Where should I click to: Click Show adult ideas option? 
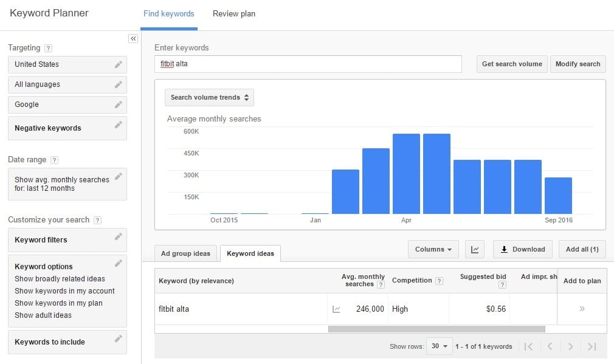point(43,315)
